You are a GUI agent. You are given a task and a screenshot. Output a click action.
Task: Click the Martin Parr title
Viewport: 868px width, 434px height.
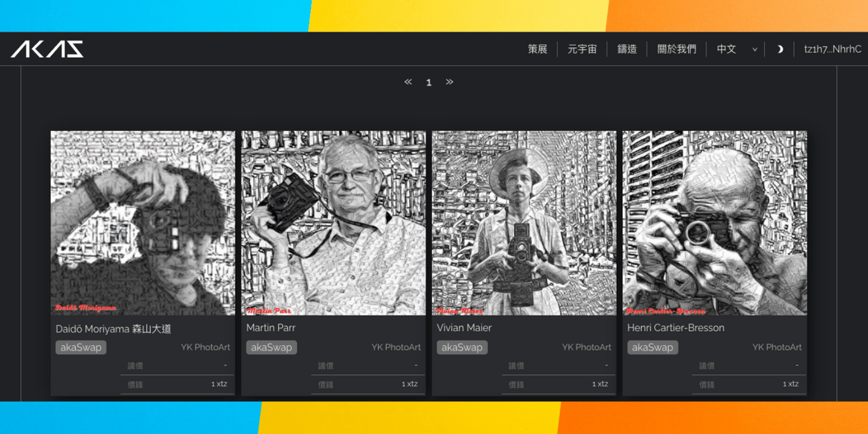click(271, 328)
